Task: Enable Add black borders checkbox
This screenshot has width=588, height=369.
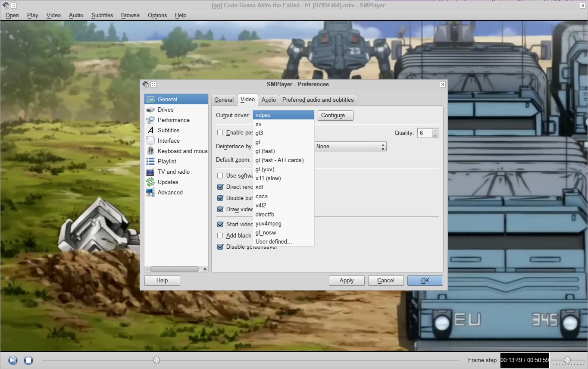Action: coord(220,235)
